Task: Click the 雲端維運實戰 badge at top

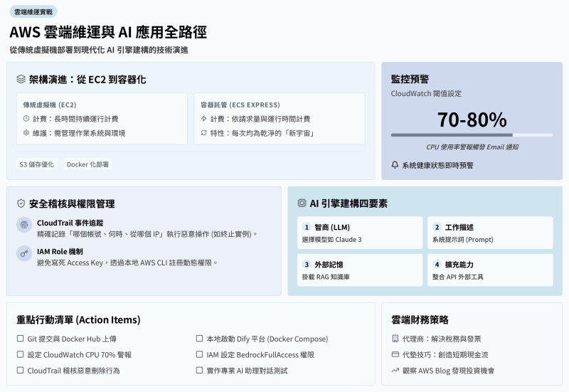Action: pos(33,12)
